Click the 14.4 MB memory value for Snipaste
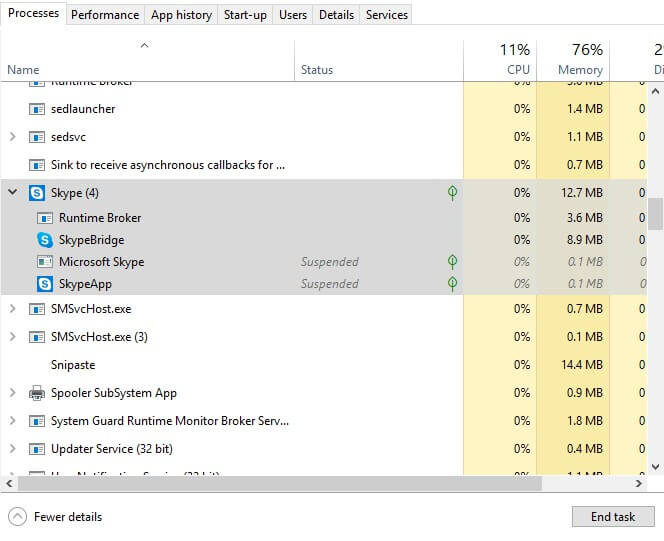The width and height of the screenshot is (664, 541). pos(582,365)
